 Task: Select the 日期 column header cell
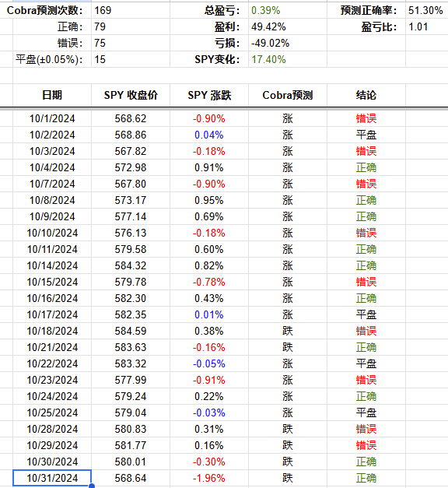coord(52,95)
